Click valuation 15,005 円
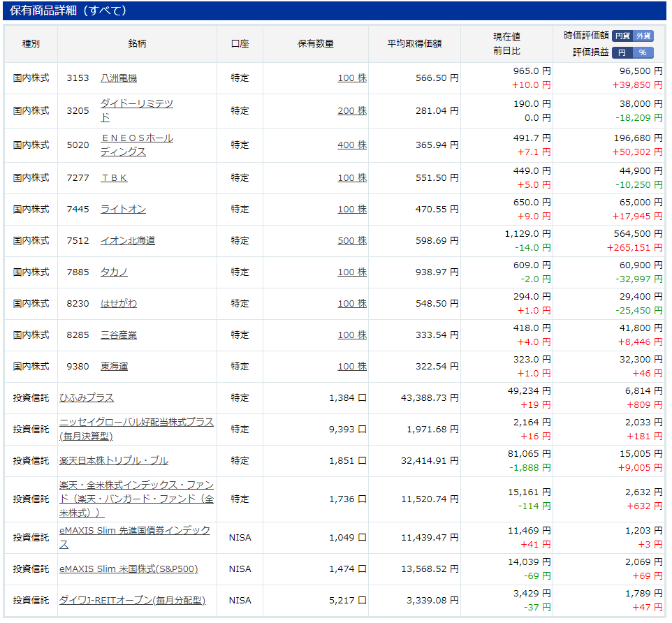This screenshot has height=623, width=672. (641, 454)
